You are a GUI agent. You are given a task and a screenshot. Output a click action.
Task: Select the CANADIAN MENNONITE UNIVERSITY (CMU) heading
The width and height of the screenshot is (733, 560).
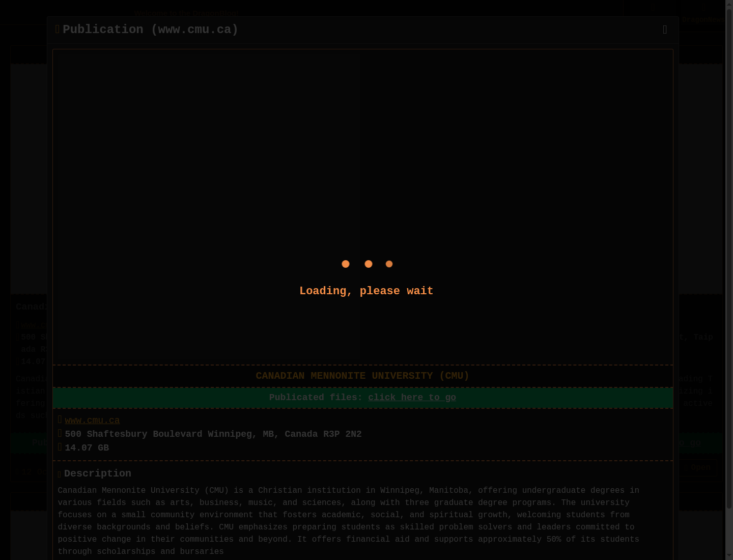[362, 376]
